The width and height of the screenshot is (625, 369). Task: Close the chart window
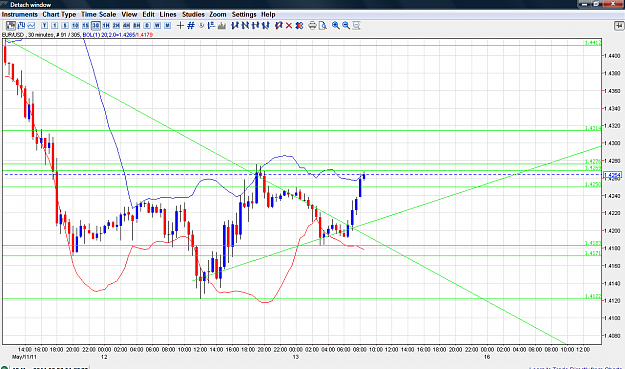tap(613, 4)
